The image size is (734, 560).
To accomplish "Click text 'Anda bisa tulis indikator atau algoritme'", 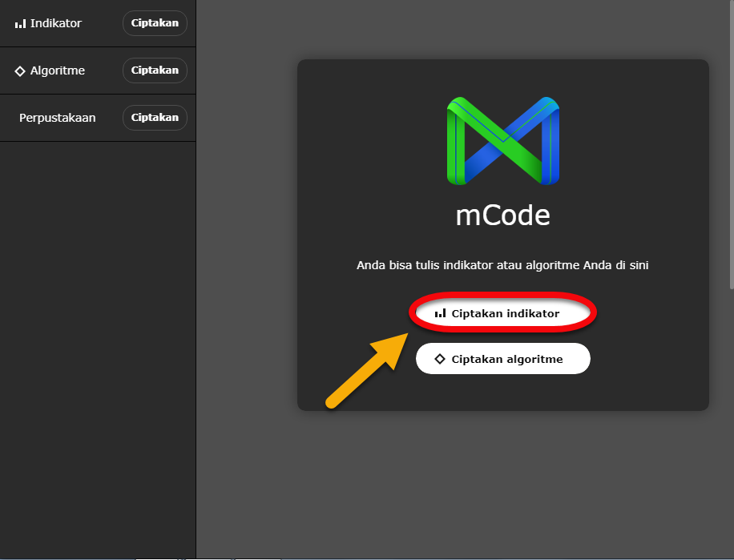I will coord(468,265).
